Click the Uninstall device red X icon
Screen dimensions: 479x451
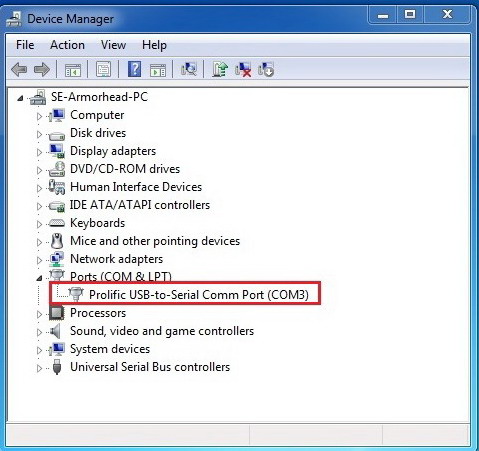243,69
